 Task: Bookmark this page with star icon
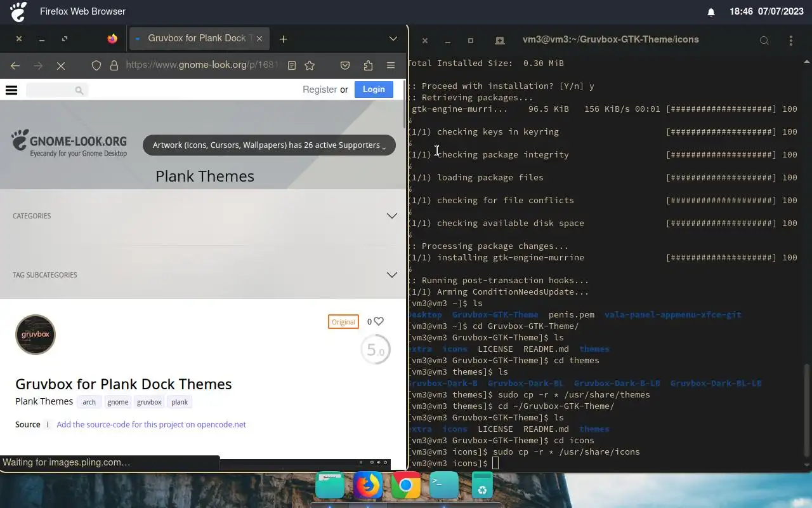coord(310,65)
